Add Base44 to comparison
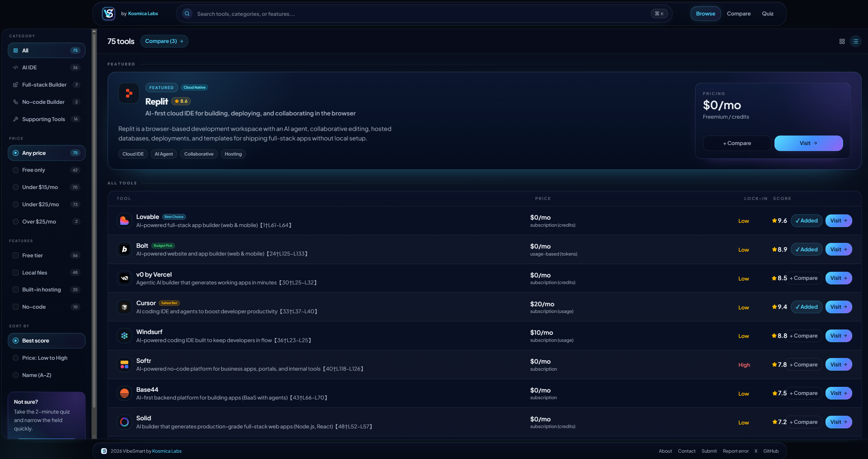Image resolution: width=868 pixels, height=459 pixels. (804, 393)
